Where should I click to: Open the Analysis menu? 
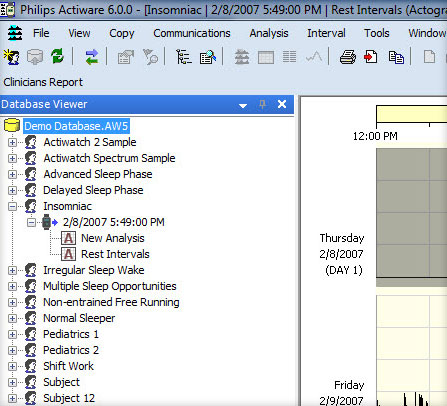(x=269, y=33)
